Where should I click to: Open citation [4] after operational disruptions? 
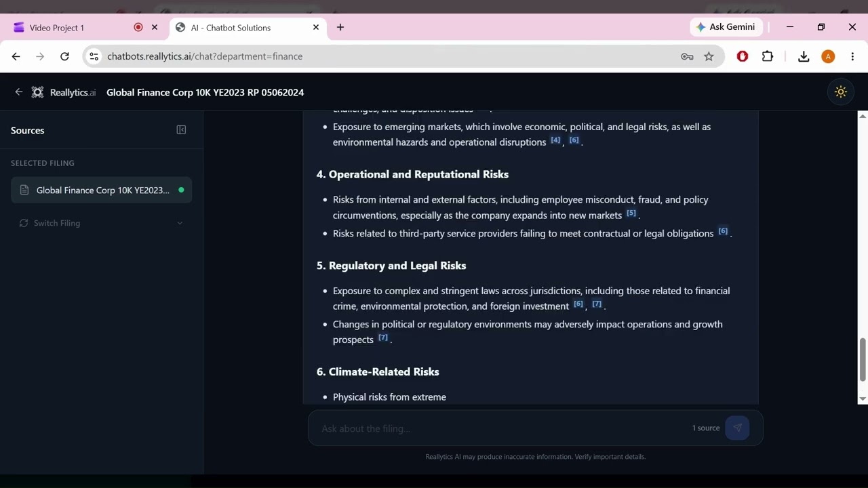(555, 140)
